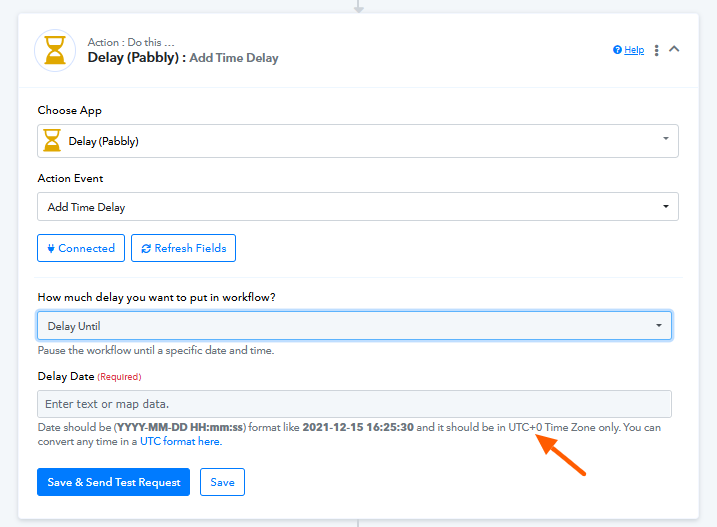Screen dimensions: 717x527
Task: Click the caret on the Action Event selector
Action: pyautogui.click(x=666, y=207)
